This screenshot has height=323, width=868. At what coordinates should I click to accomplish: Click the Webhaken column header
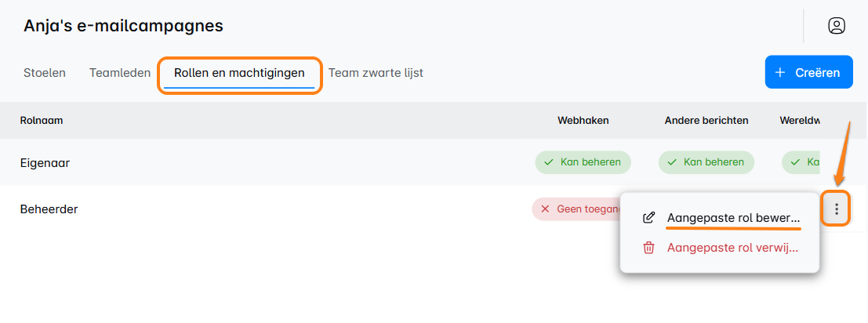(583, 121)
